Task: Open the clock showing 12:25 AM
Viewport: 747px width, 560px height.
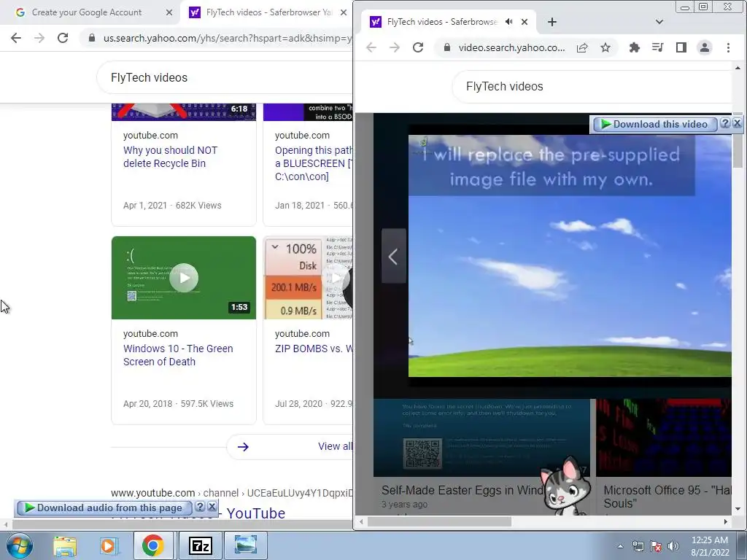Action: 709,546
